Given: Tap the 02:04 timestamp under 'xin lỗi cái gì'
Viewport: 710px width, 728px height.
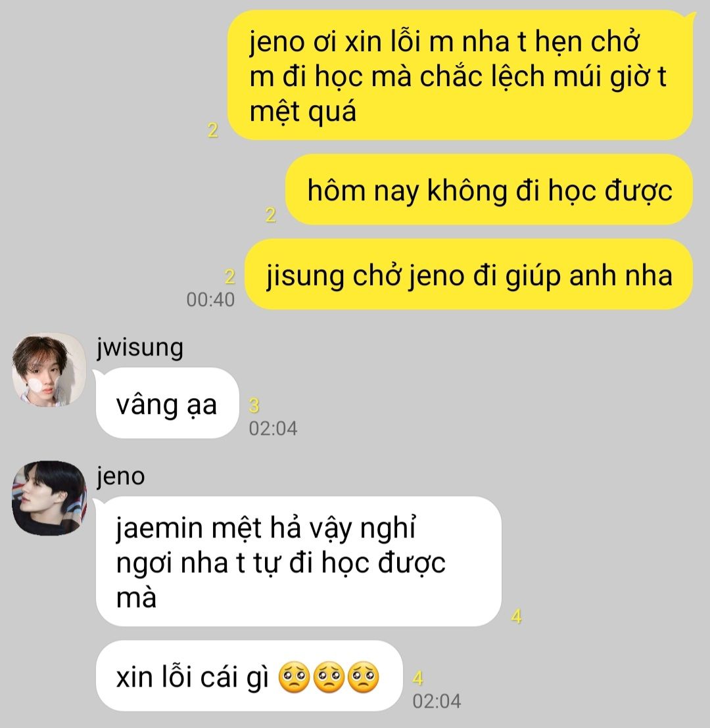Looking at the screenshot, I should pyautogui.click(x=437, y=701).
